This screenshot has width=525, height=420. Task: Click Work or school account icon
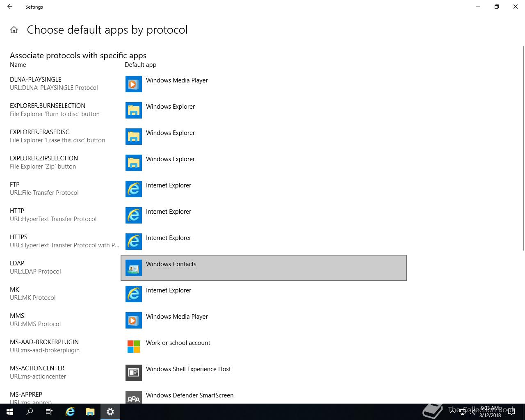pyautogui.click(x=133, y=347)
